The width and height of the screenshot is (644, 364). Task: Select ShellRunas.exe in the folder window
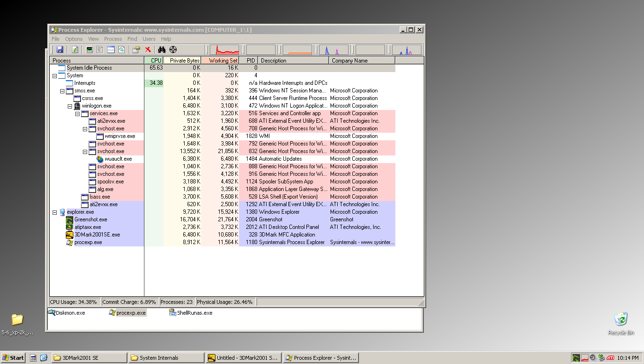coord(191,313)
